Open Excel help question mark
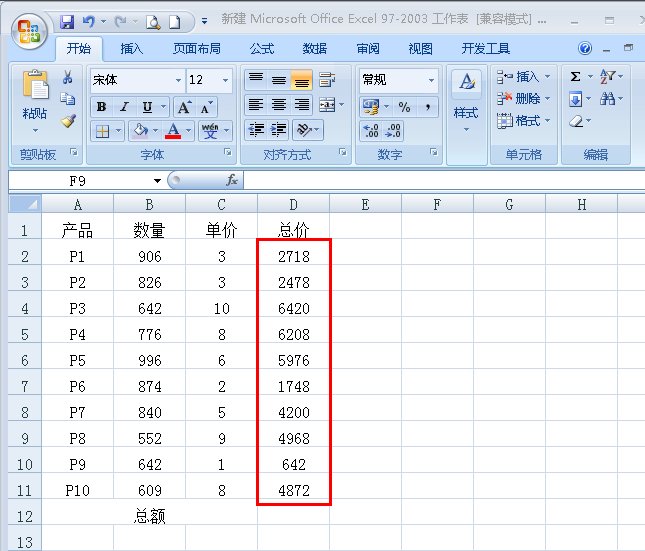 [585, 48]
